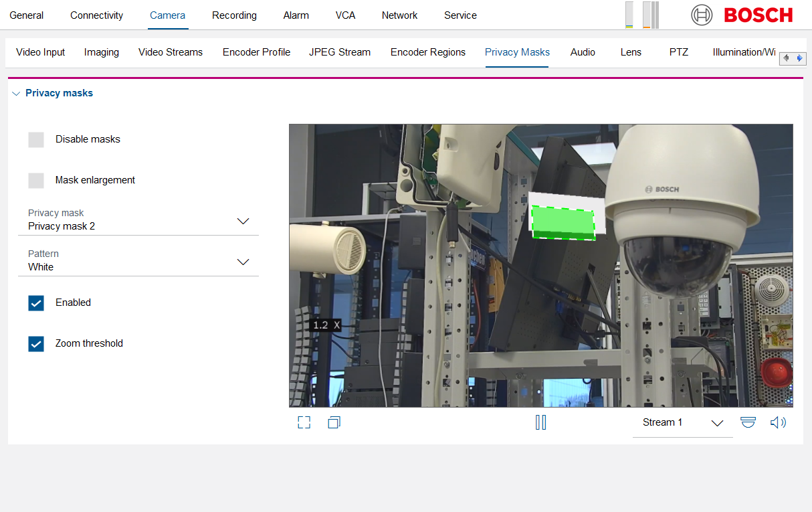Tick the Disable masks checkbox
Viewport: 812px width, 512px height.
click(36, 139)
